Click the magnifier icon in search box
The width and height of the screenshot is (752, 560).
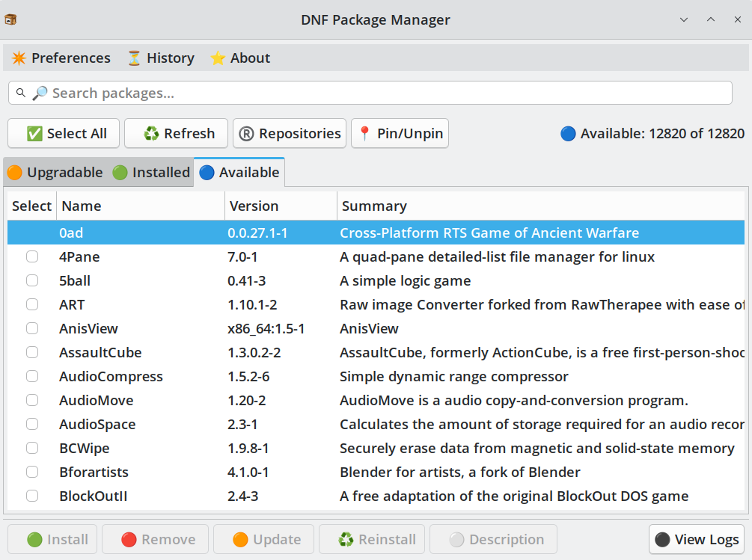click(x=21, y=93)
